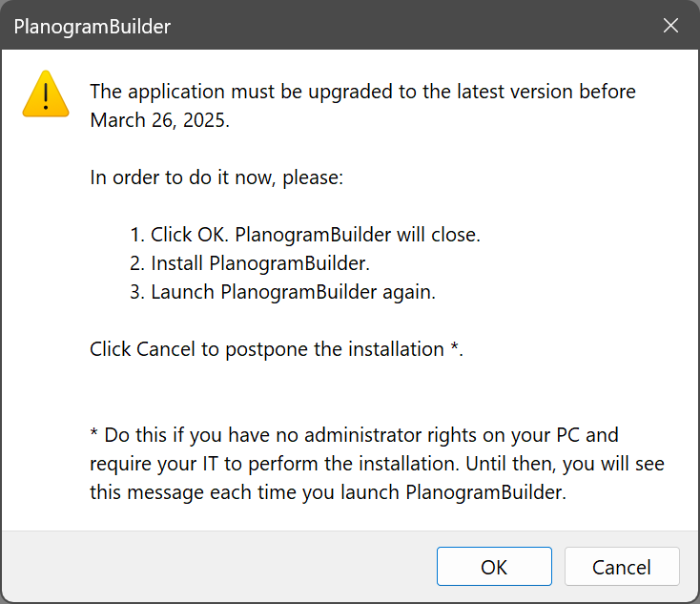Viewport: 700px width, 604px height.
Task: Click the asterisk starting the footnote
Action: [94, 434]
